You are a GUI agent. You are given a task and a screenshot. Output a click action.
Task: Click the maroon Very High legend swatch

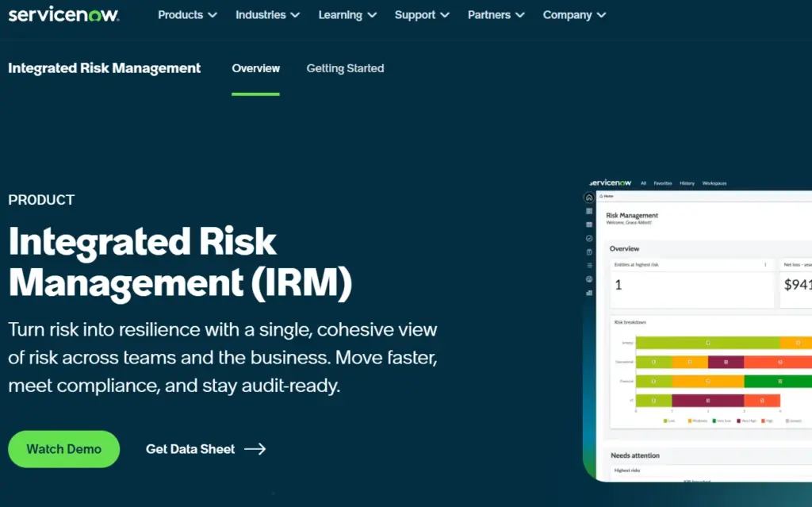[x=738, y=421]
